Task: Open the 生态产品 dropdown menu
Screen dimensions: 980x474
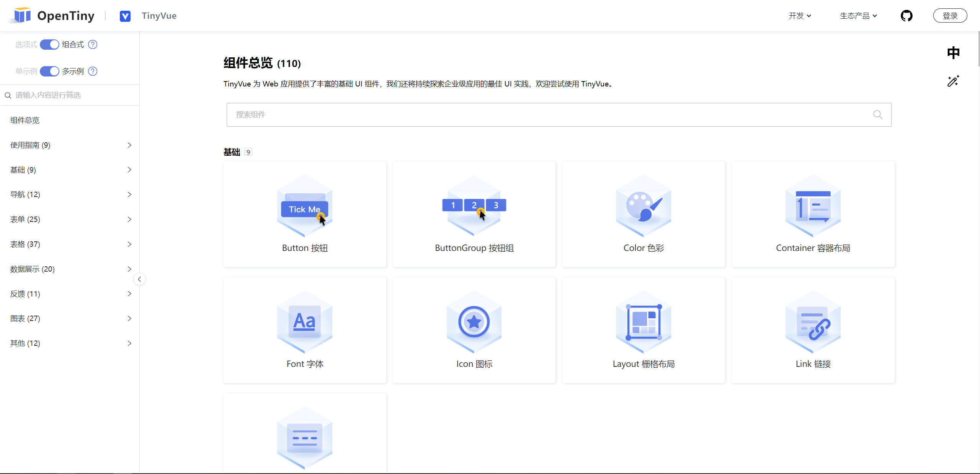Action: tap(858, 16)
